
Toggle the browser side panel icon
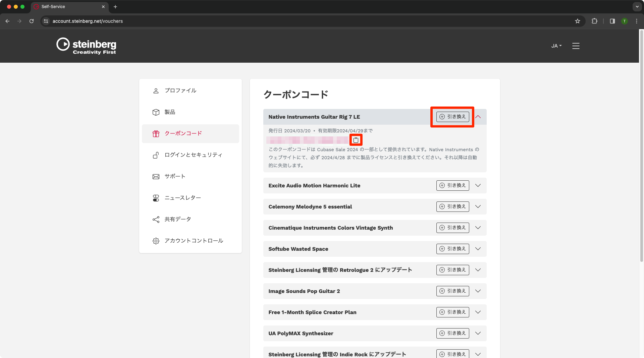pyautogui.click(x=612, y=21)
